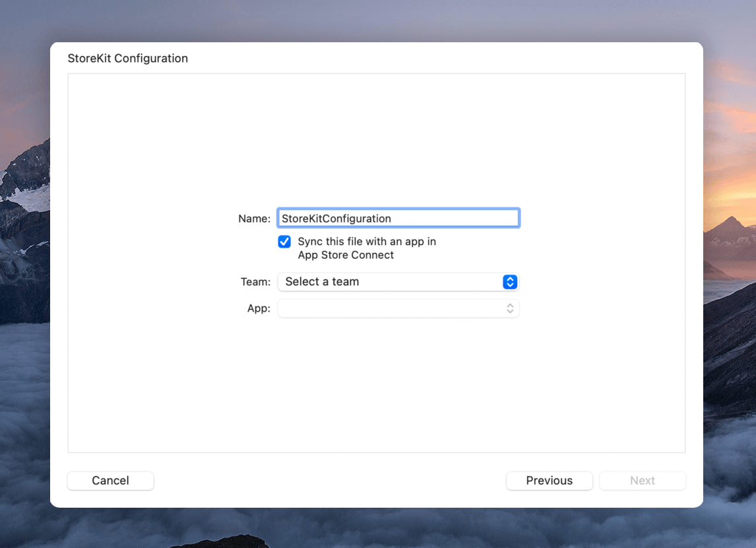
Task: Click the Sync this file label text
Action: point(366,242)
